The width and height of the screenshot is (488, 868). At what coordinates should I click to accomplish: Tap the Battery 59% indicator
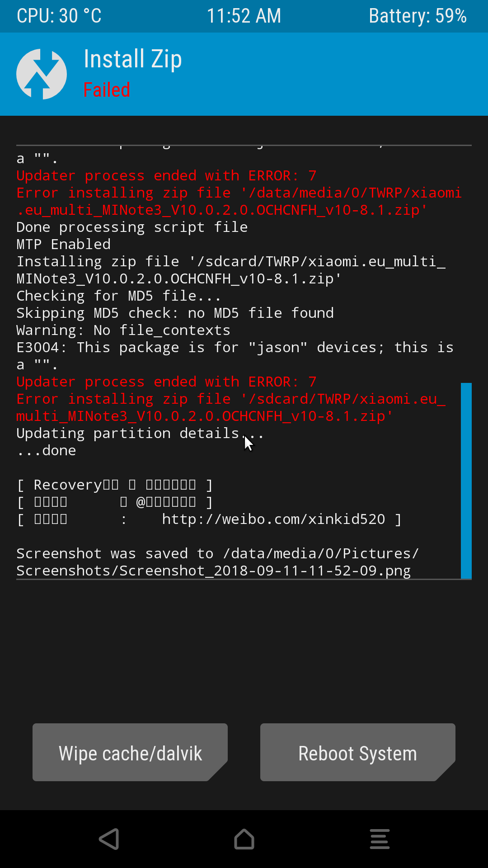coord(418,16)
